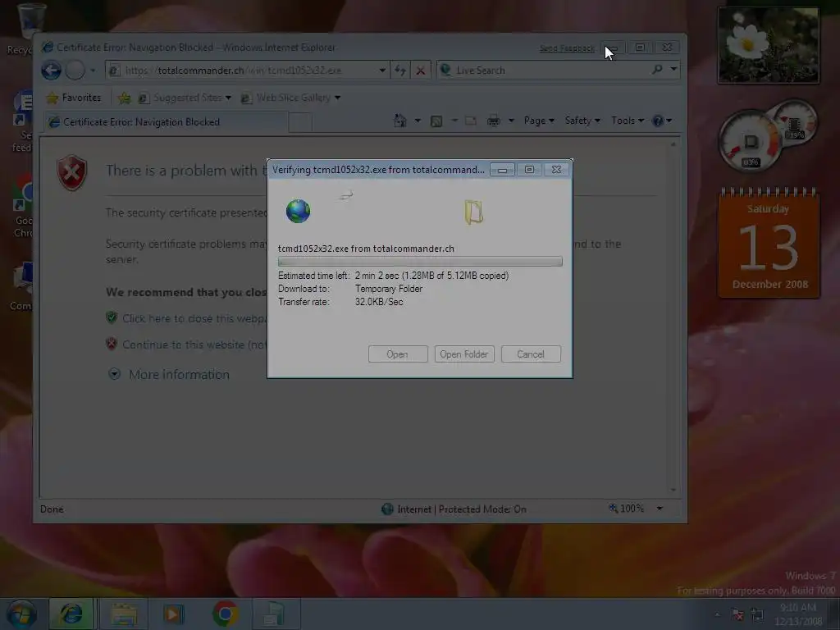Click the Action Center flag tray icon
The height and width of the screenshot is (630, 840).
pyautogui.click(x=737, y=614)
